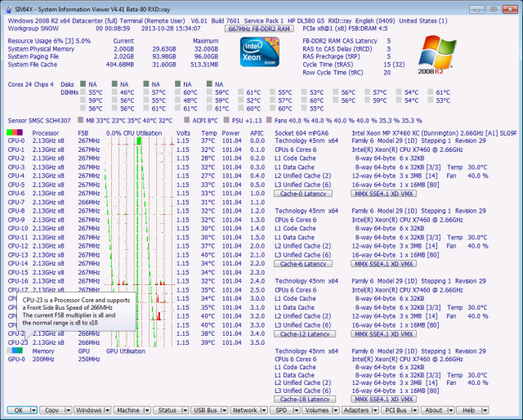Click the 'Cores 24 Chips 4' text
The image size is (523, 420).
[30, 84]
